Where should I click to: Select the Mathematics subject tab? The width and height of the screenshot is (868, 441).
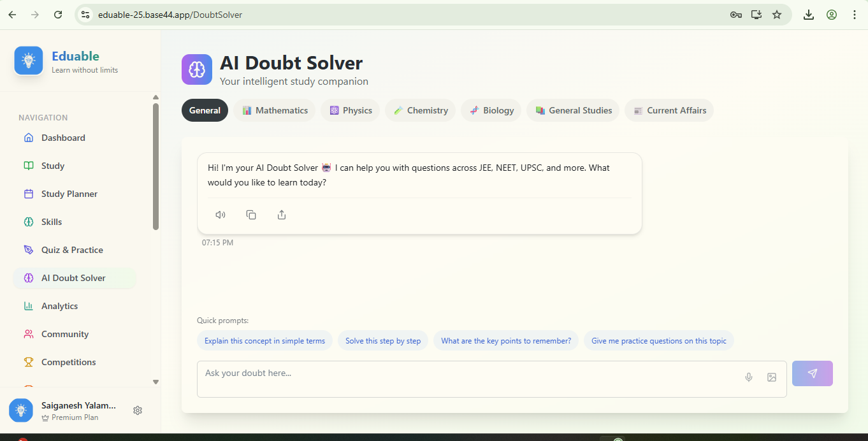275,110
